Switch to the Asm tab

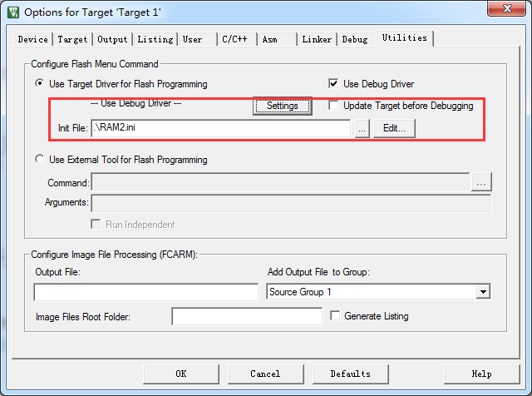point(277,39)
